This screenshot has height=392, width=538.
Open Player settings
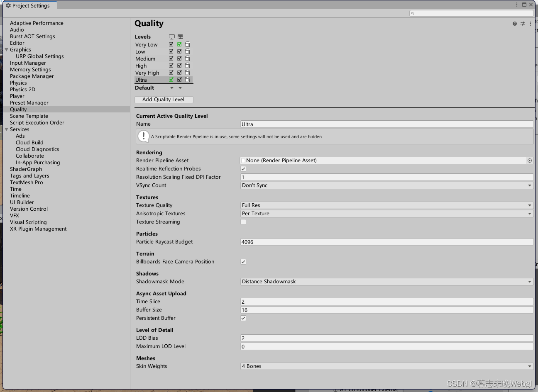[x=17, y=96]
